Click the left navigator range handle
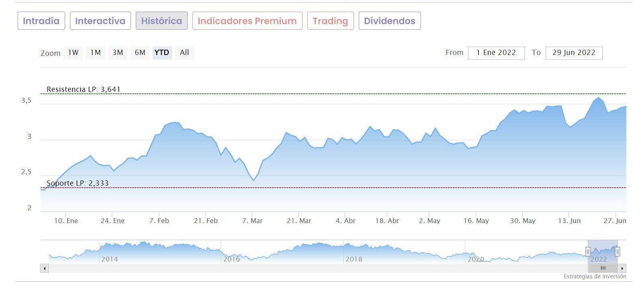 coord(588,251)
